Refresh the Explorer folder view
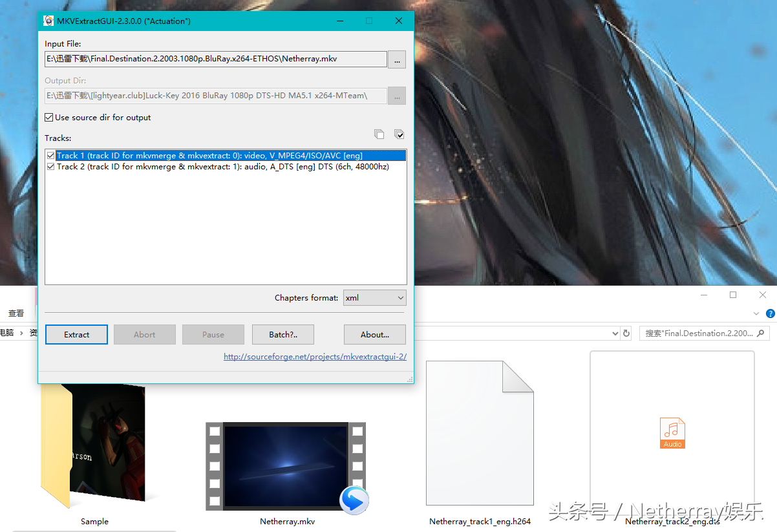Viewport: 777px width, 532px height. pos(626,334)
